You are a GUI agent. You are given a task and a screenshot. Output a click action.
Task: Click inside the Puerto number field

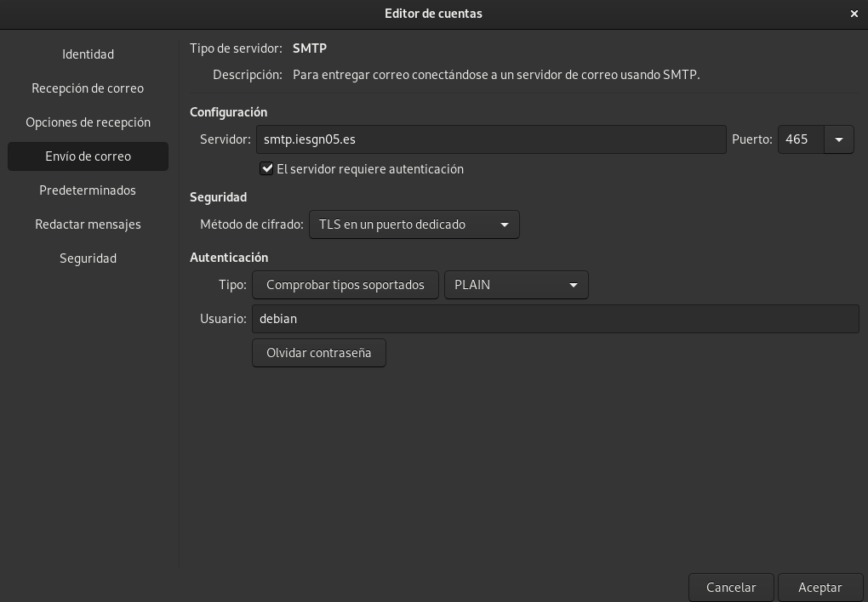800,139
